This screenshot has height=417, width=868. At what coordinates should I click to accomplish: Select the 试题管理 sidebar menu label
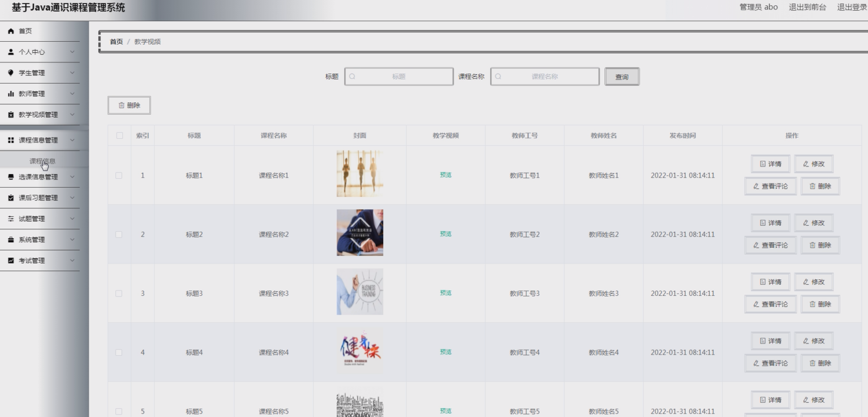tap(32, 219)
